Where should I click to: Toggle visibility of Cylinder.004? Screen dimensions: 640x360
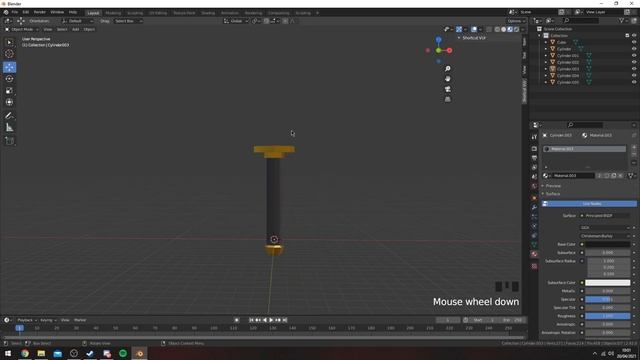(x=634, y=76)
